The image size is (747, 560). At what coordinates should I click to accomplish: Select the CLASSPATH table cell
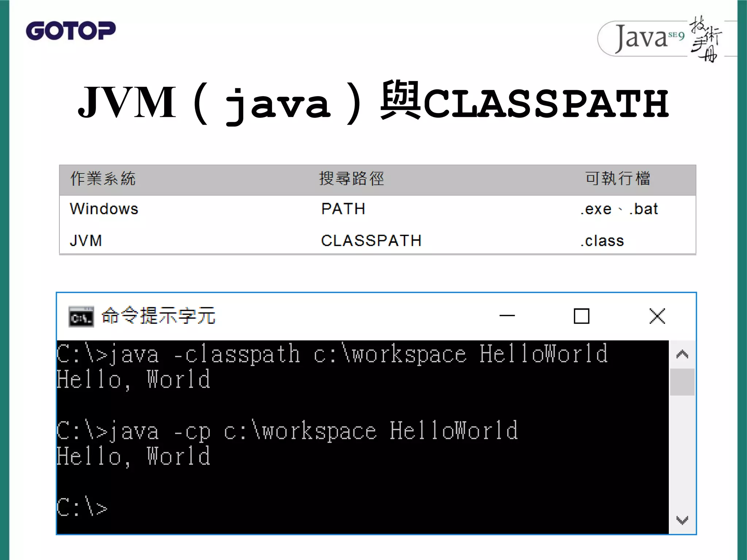coord(371,241)
